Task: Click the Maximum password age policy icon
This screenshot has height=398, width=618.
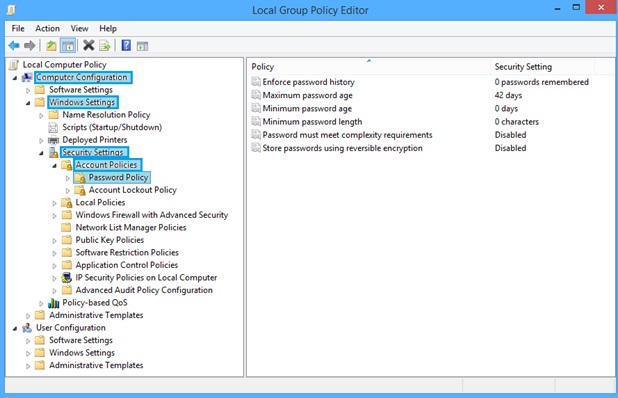Action: click(x=256, y=95)
